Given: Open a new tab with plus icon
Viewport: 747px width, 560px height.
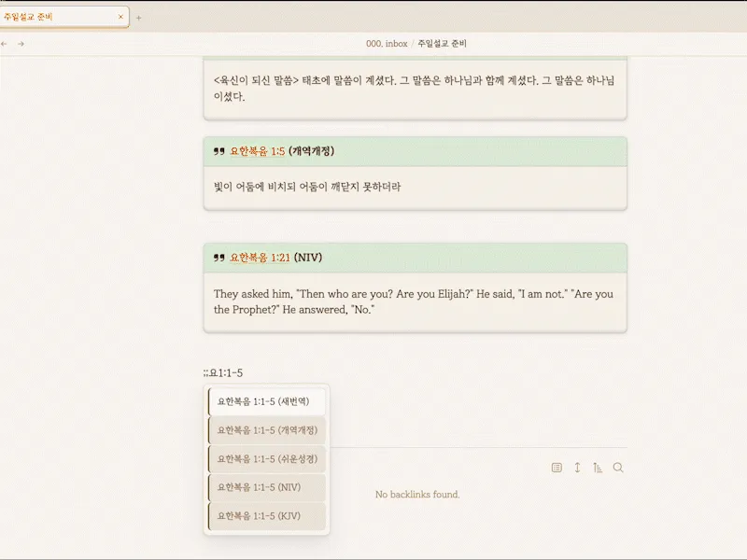Looking at the screenshot, I should point(138,18).
